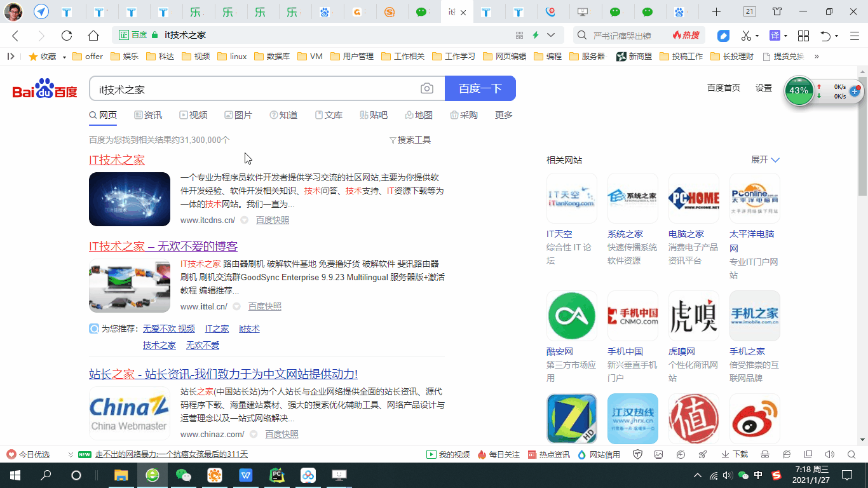868x488 pixels.
Task: Open 站长之家 result title link
Action: click(223, 374)
